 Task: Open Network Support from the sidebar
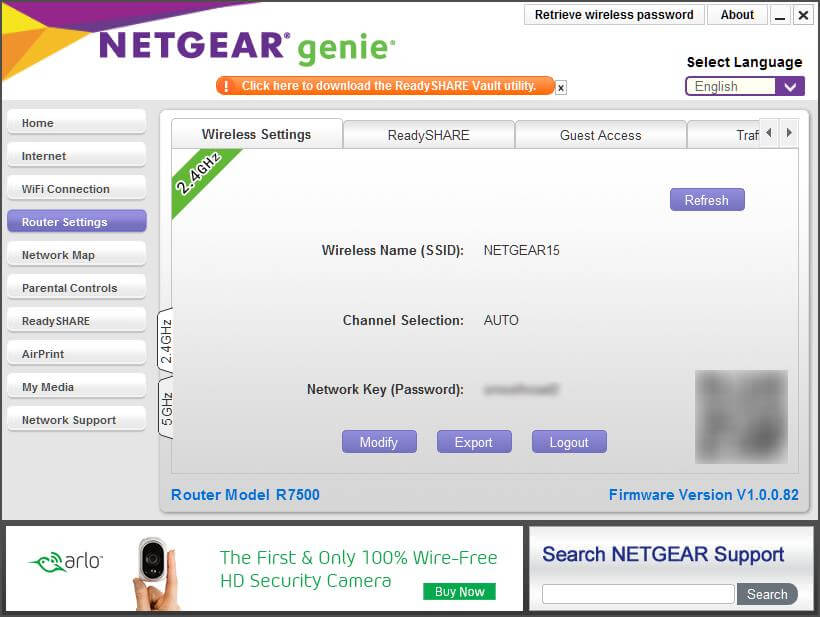tap(77, 419)
